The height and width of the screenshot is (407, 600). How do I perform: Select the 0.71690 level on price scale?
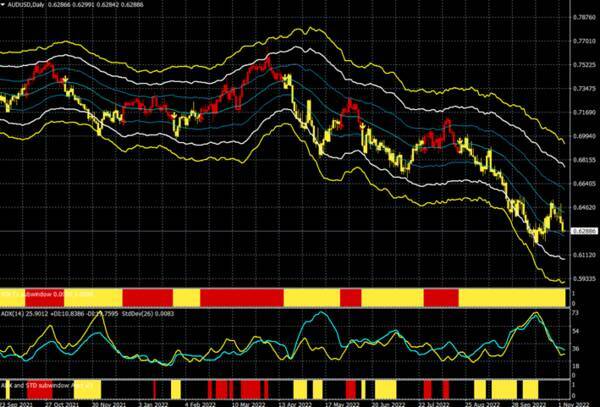(x=584, y=112)
